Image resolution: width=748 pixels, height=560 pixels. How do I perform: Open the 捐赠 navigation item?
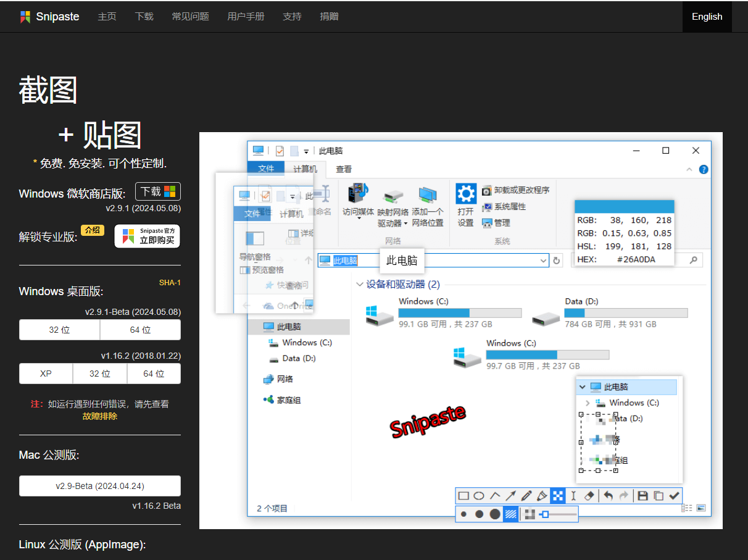329,17
